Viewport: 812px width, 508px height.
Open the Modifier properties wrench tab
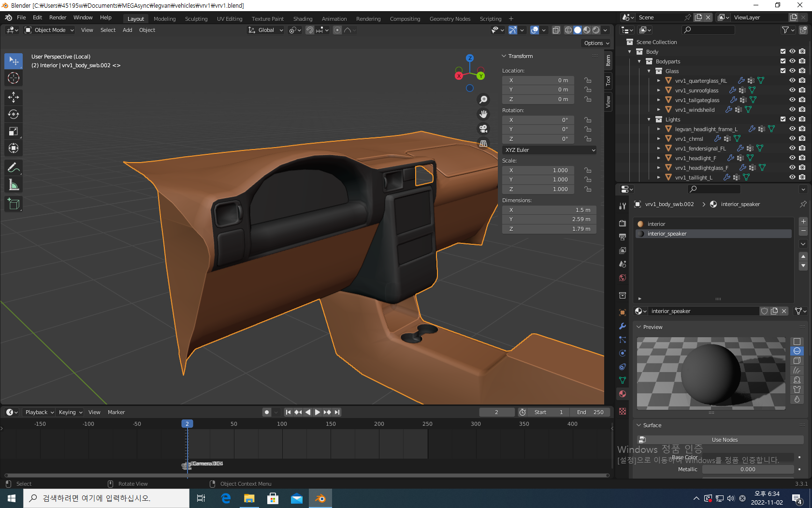[623, 327]
